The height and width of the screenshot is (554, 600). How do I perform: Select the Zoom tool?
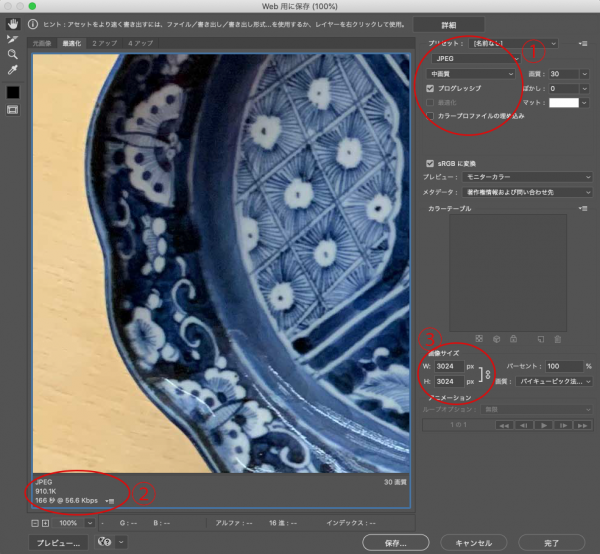[x=13, y=54]
